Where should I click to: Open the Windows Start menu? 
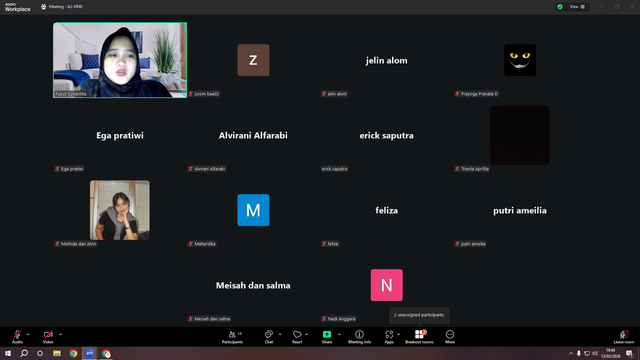coord(8,353)
